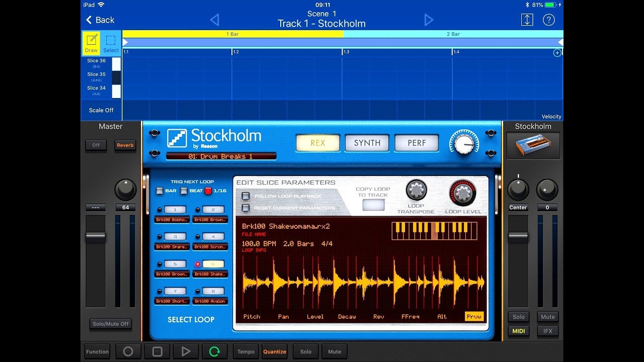The height and width of the screenshot is (362, 644).
Task: Toggle the Master Reverb button
Action: pyautogui.click(x=125, y=145)
